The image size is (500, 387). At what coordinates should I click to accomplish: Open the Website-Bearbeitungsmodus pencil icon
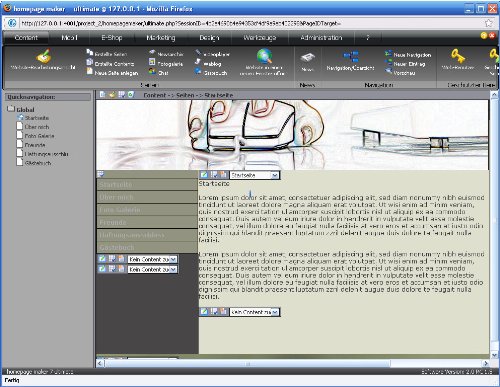tap(44, 56)
